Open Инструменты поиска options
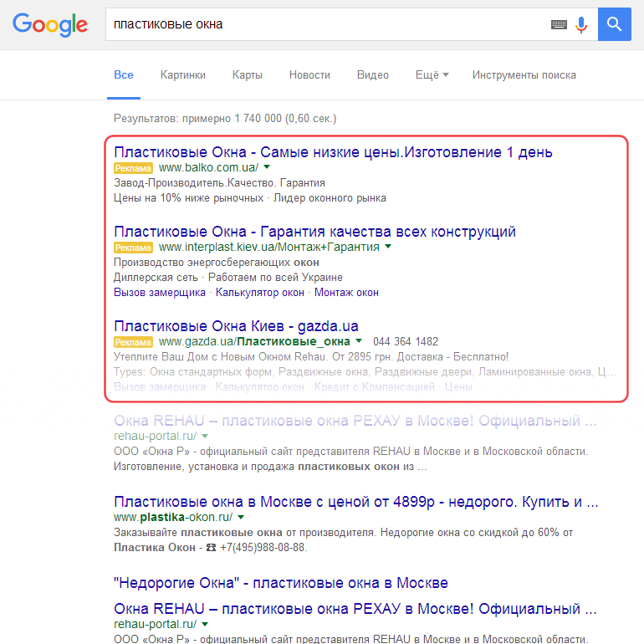Image resolution: width=644 pixels, height=644 pixels. tap(524, 75)
